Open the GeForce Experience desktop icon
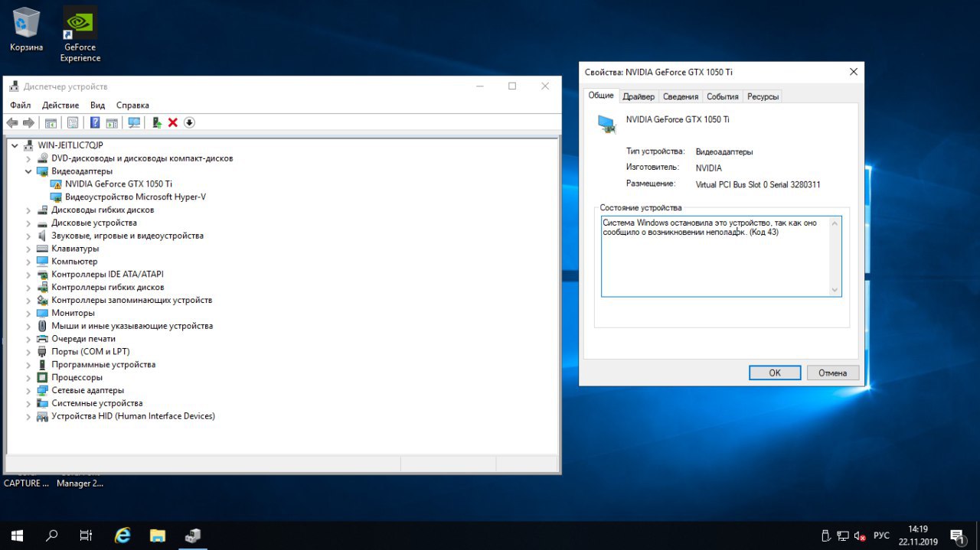 pos(80,34)
